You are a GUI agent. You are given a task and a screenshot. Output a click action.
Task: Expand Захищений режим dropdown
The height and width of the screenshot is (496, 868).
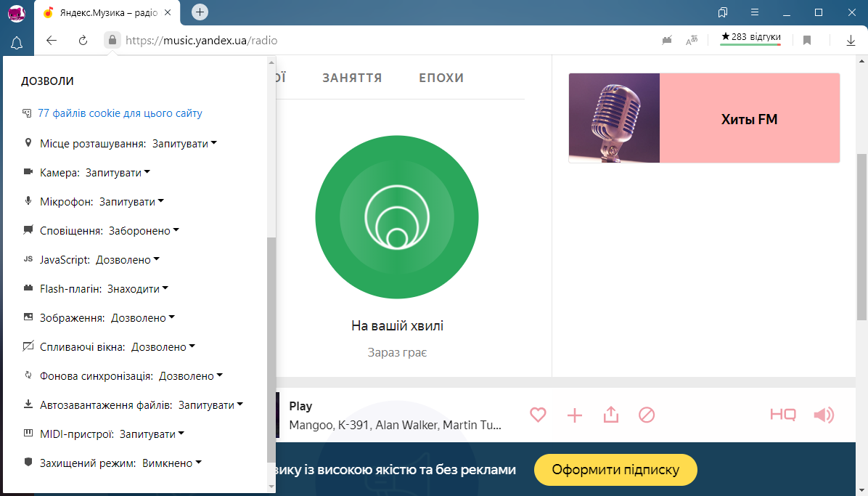172,463
